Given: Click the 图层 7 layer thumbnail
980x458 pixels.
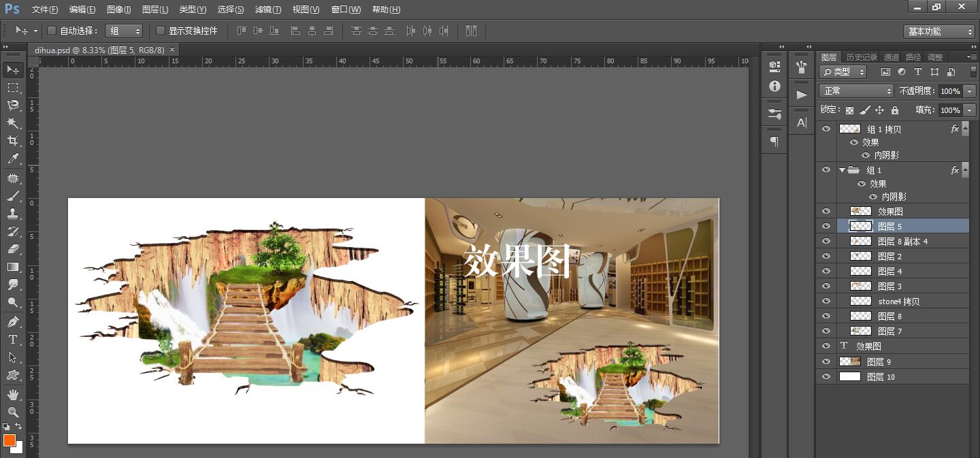Looking at the screenshot, I should (861, 331).
